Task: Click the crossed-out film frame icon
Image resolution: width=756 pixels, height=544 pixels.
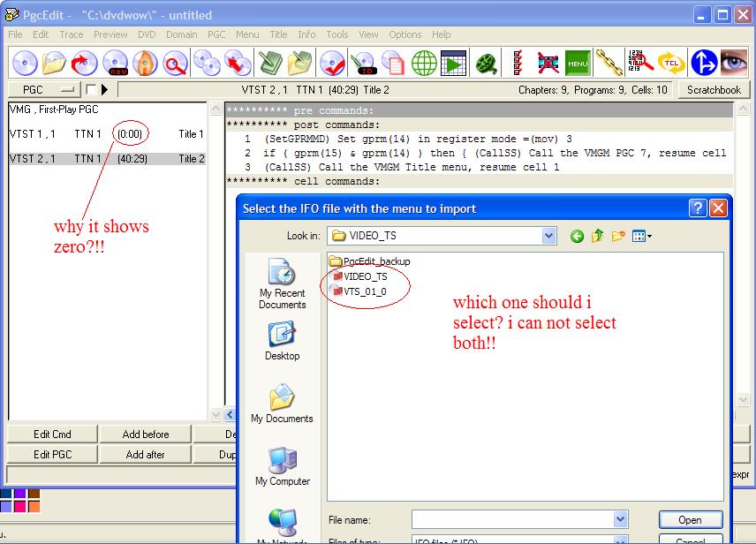Action: click(x=548, y=64)
